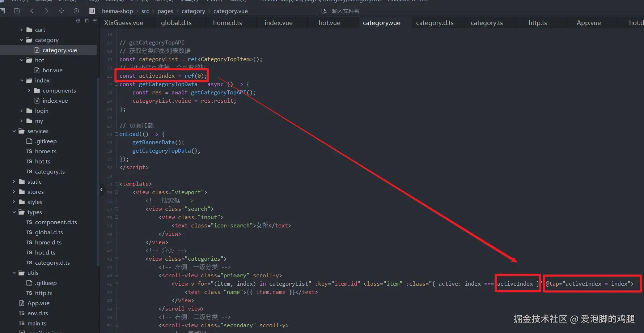Image resolution: width=644 pixels, height=333 pixels.
Task: Fold the input view at line 38
Action: pos(116,217)
